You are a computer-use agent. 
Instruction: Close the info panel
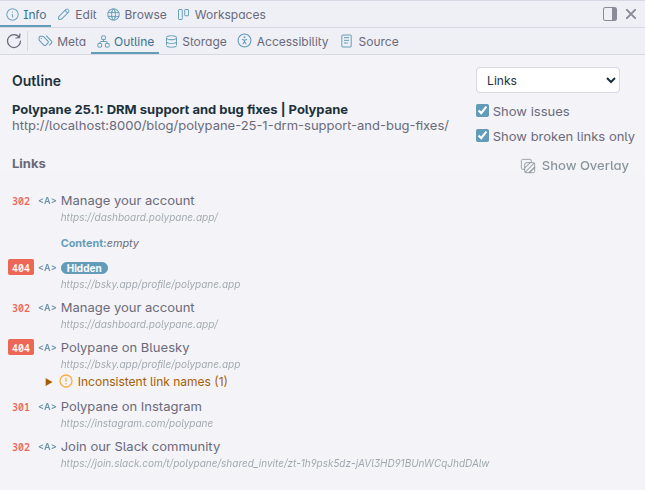click(631, 14)
